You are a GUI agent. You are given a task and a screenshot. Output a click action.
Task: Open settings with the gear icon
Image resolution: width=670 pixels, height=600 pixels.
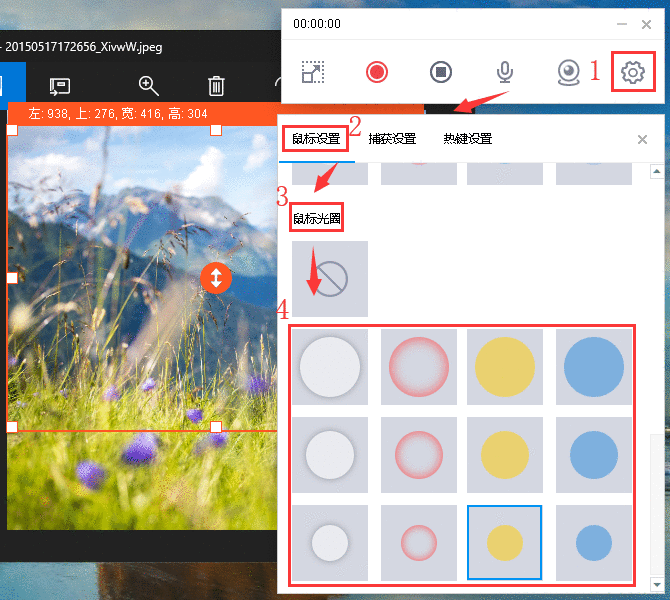(632, 72)
